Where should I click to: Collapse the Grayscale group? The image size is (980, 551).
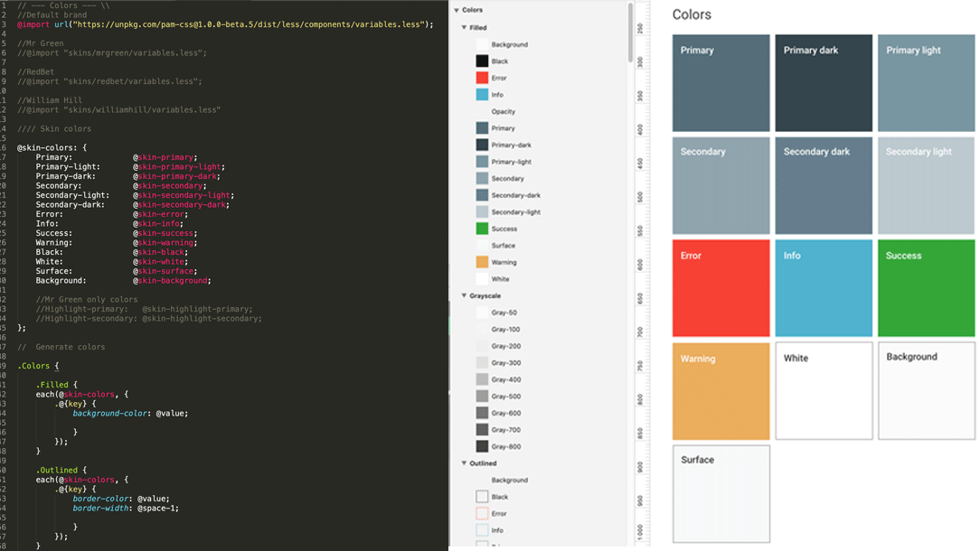[x=464, y=295]
